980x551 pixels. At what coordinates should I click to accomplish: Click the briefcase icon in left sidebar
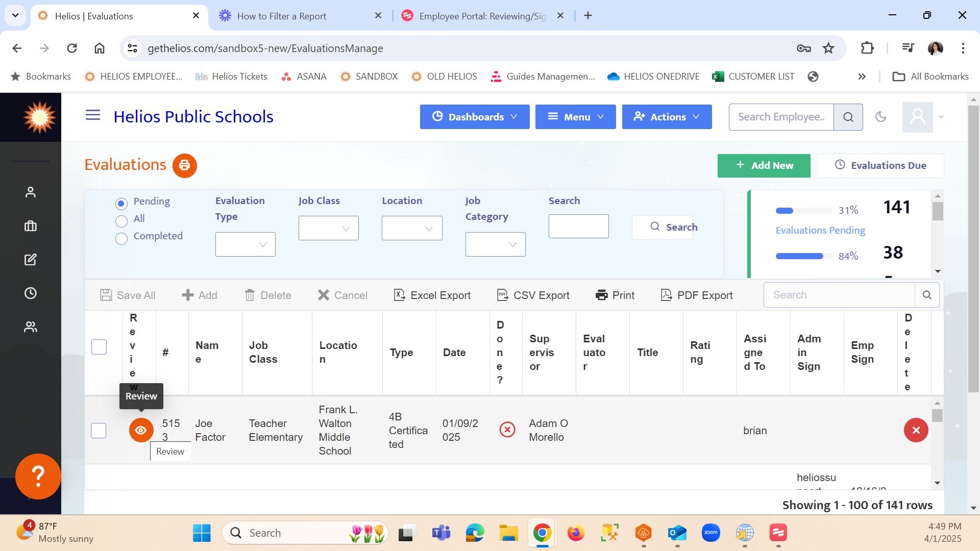(31, 226)
